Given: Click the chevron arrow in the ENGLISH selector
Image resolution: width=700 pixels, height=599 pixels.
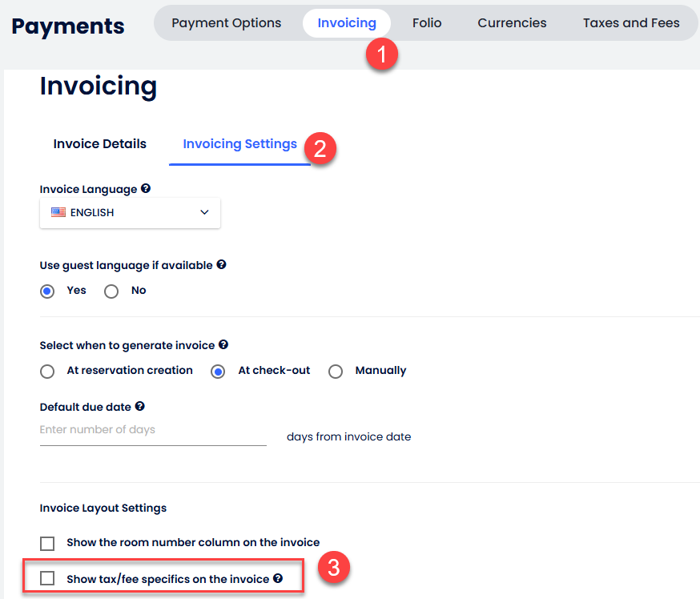Looking at the screenshot, I should tap(204, 213).
